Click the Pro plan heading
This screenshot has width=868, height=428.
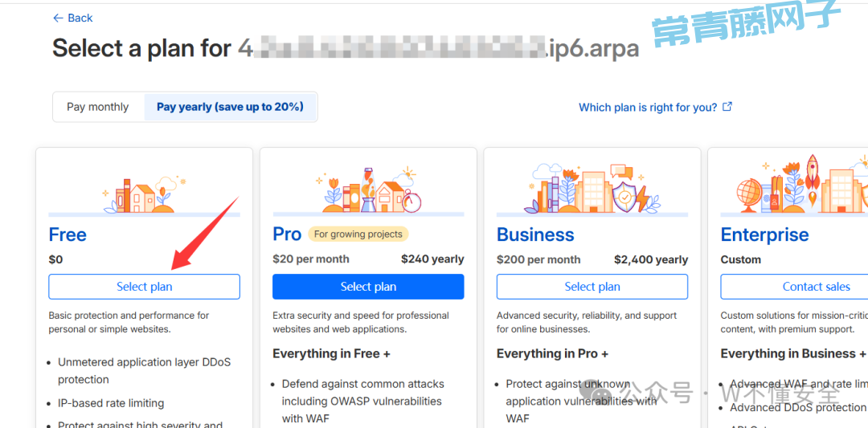(287, 234)
